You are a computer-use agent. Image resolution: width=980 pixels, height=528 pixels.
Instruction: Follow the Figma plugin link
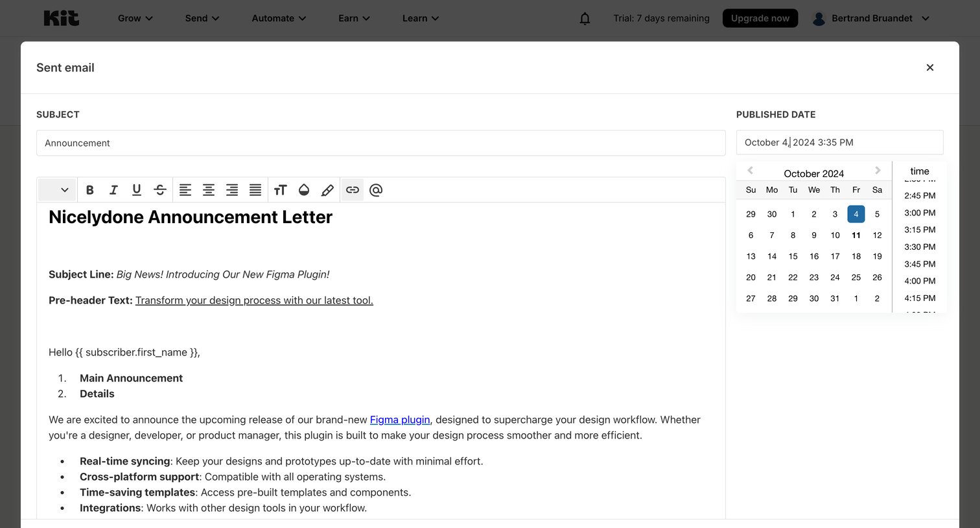pos(400,420)
